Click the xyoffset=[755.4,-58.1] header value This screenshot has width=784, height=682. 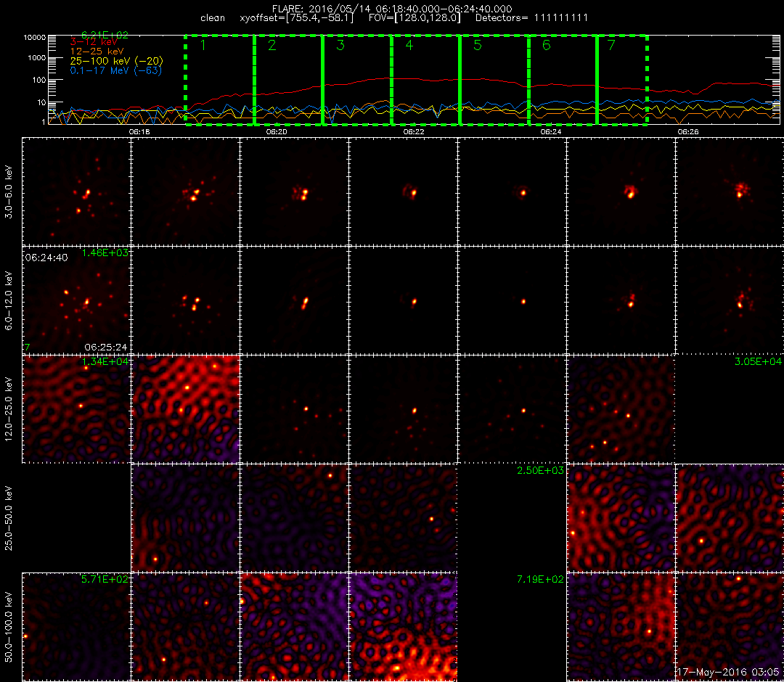coord(296,18)
